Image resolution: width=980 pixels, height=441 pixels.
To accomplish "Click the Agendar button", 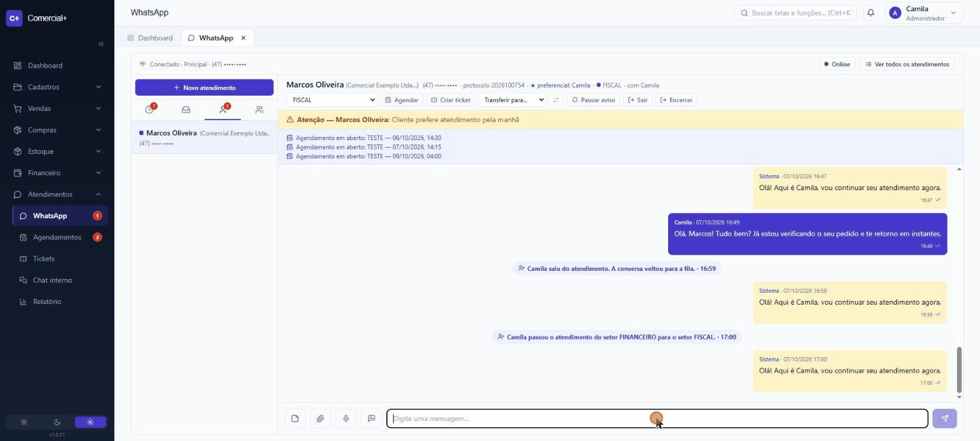I will tap(402, 100).
